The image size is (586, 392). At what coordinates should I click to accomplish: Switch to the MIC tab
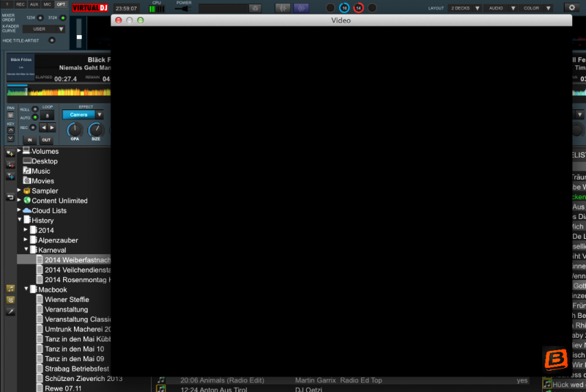[x=47, y=4]
